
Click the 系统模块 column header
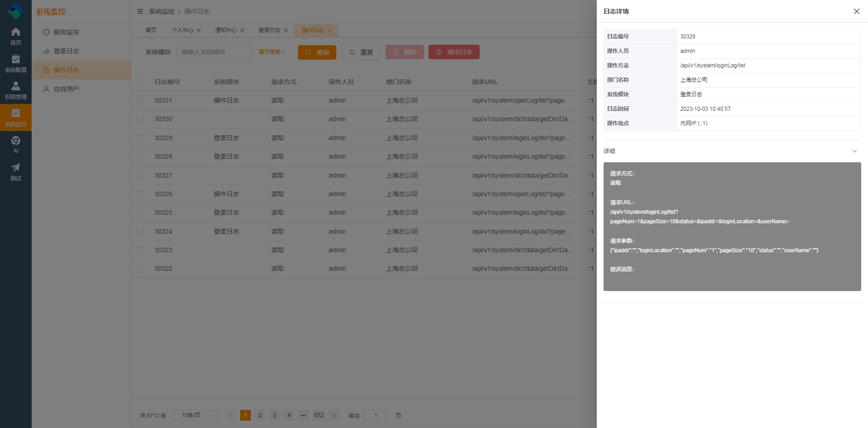[226, 82]
